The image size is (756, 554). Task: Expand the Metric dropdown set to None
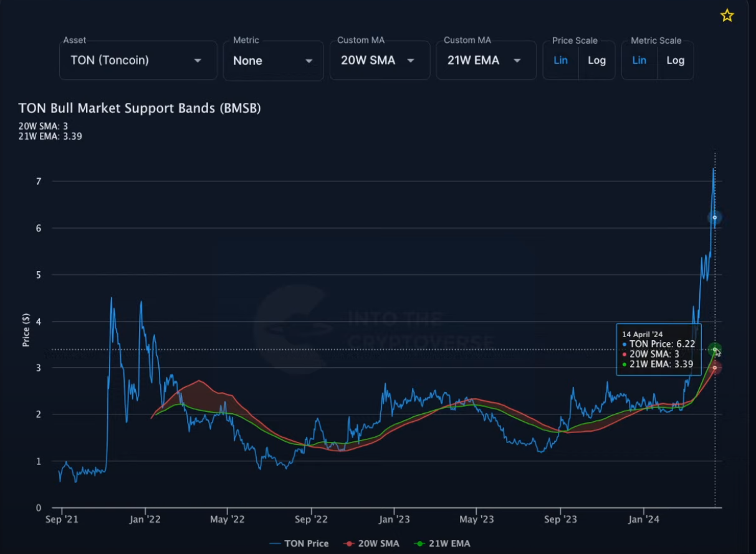tap(273, 60)
